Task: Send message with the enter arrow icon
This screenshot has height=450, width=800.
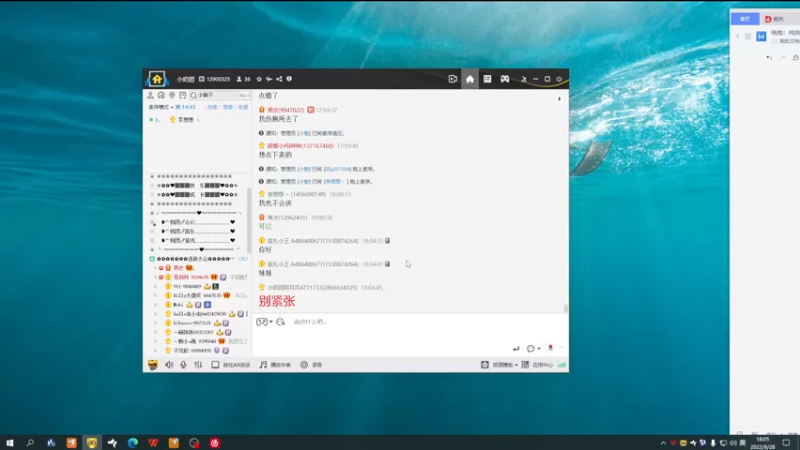Action: click(x=516, y=348)
